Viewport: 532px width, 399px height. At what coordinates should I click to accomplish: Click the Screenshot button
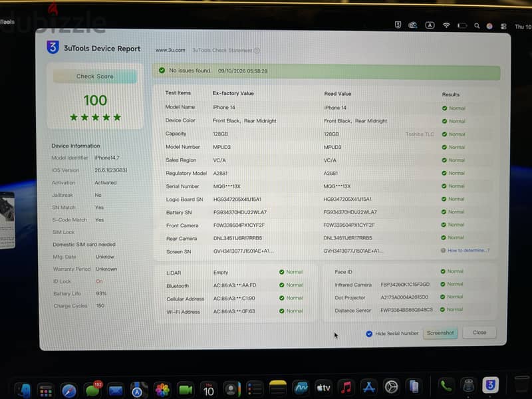(x=440, y=333)
